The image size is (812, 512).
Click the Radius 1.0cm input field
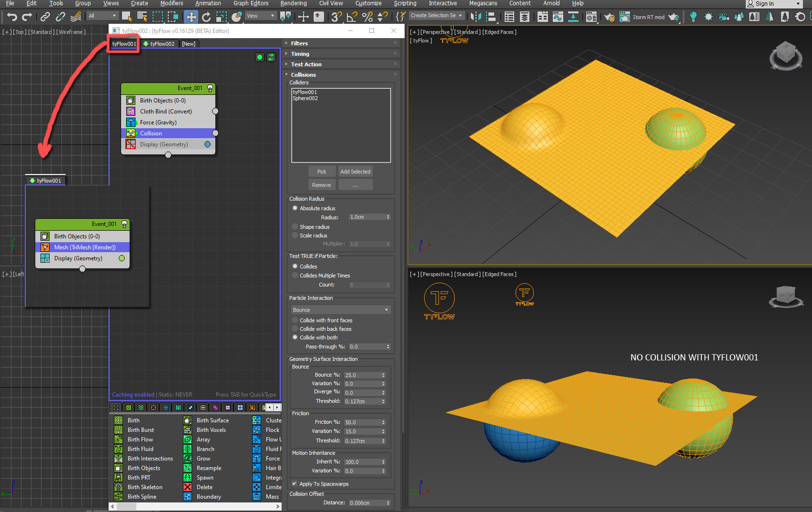[367, 217]
